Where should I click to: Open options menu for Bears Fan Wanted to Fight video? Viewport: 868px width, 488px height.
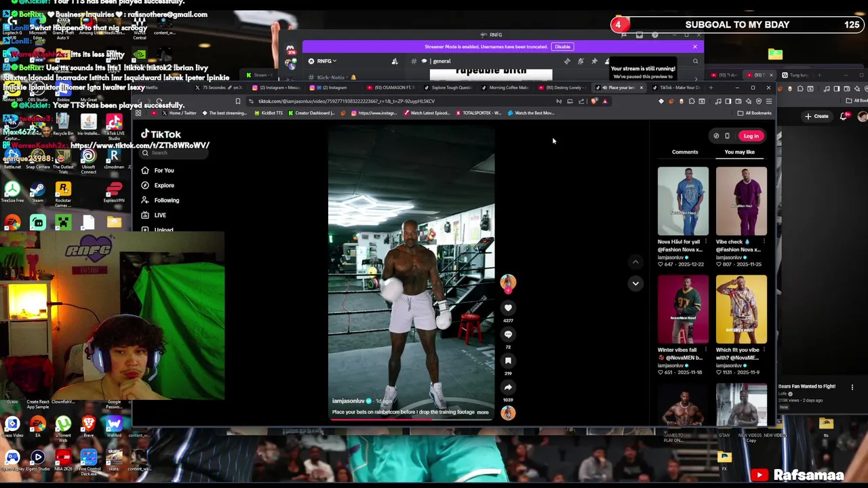852,387
